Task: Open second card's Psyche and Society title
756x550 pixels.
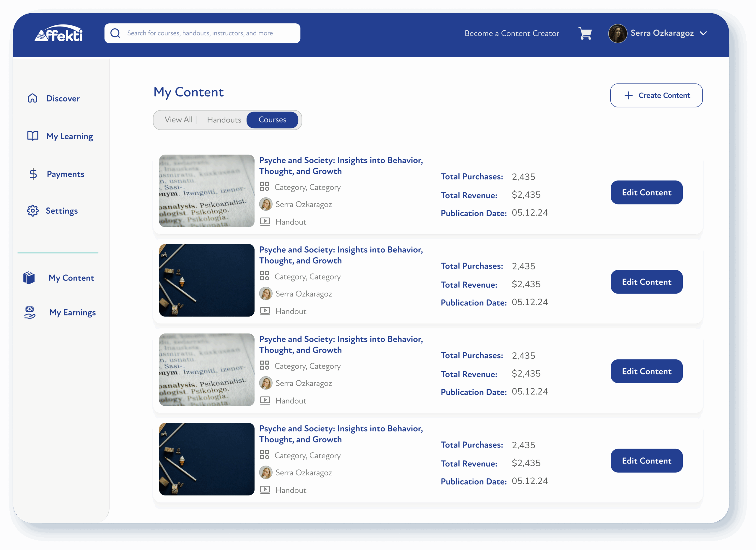Action: pos(341,255)
